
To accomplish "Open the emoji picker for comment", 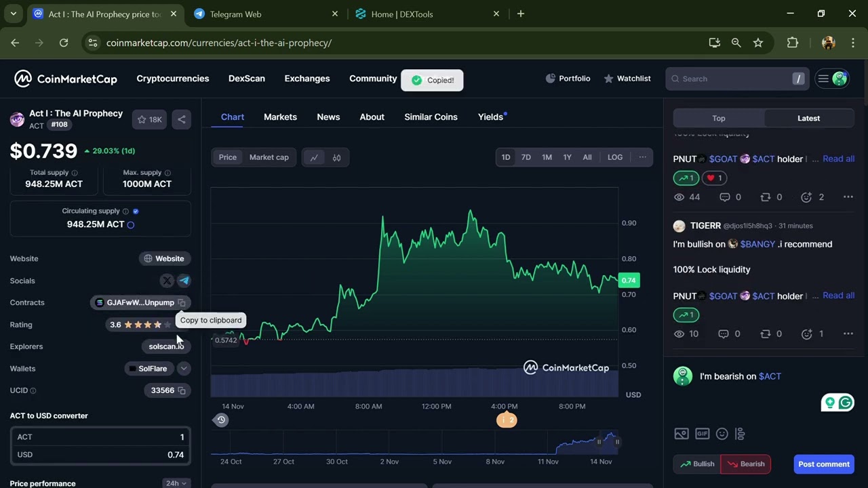I will click(x=722, y=434).
